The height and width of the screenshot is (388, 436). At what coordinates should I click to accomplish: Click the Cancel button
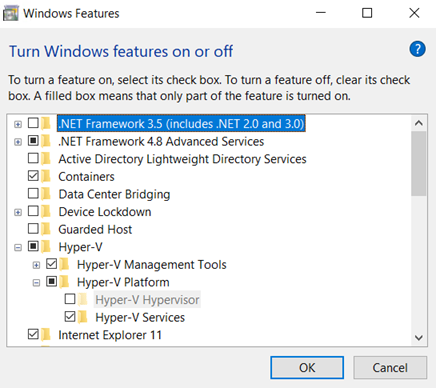390,368
